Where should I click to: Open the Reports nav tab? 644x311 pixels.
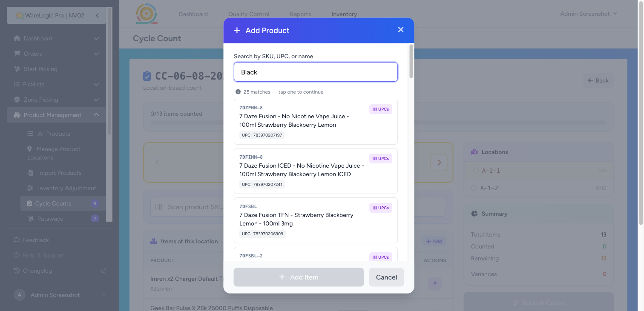pyautogui.click(x=300, y=14)
